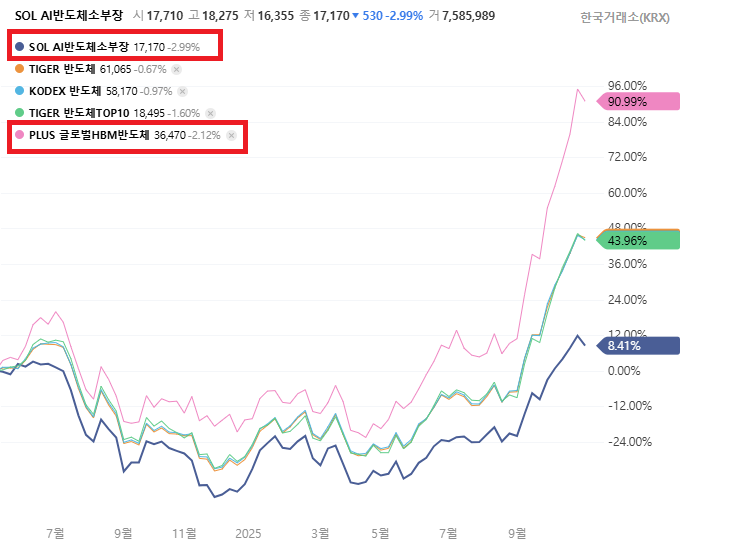The width and height of the screenshot is (736, 551).
Task: Click the 한국거래소(KRX) exchange label
Action: (x=626, y=17)
